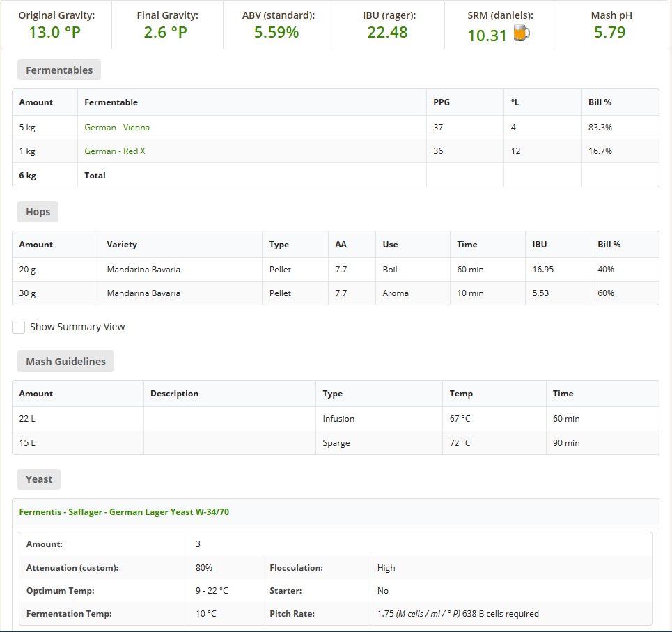Click the Fermentables section header
Viewport: 672px width, 632px height.
pyautogui.click(x=59, y=70)
